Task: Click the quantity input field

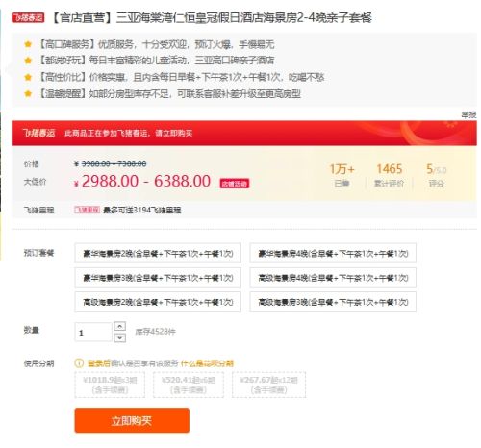Action: coord(93,333)
